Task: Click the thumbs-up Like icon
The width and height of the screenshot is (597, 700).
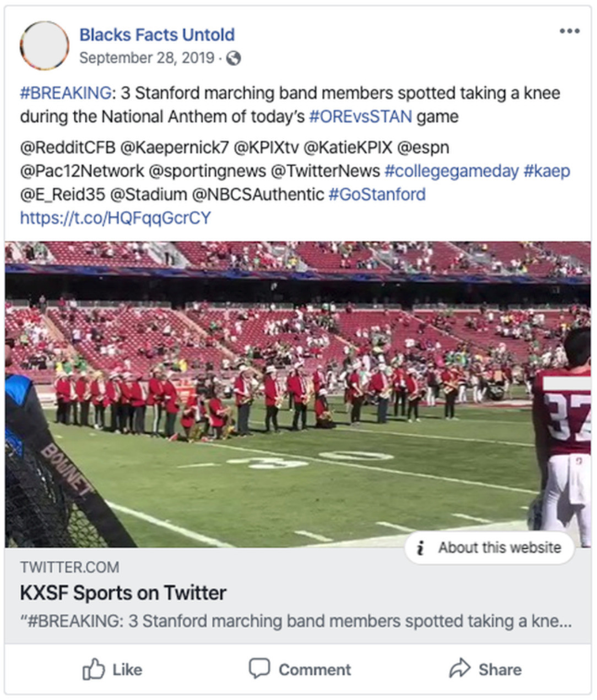Action: click(x=94, y=669)
